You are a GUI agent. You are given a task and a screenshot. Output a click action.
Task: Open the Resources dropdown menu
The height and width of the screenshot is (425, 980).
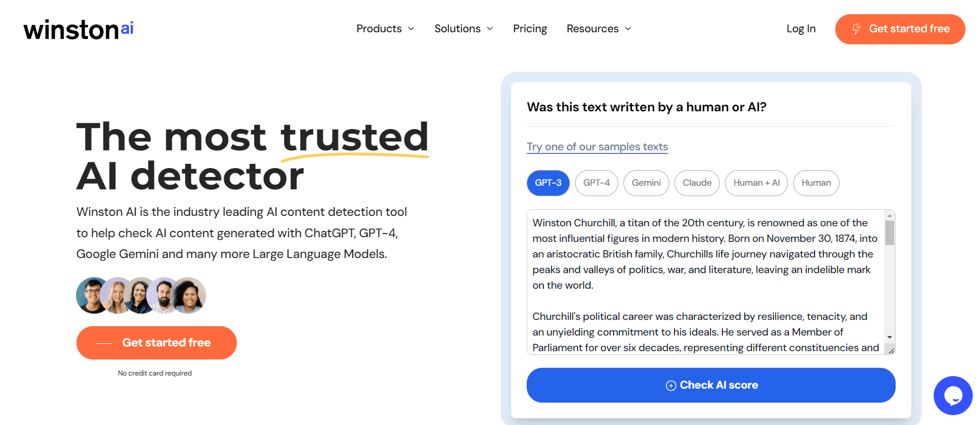599,29
